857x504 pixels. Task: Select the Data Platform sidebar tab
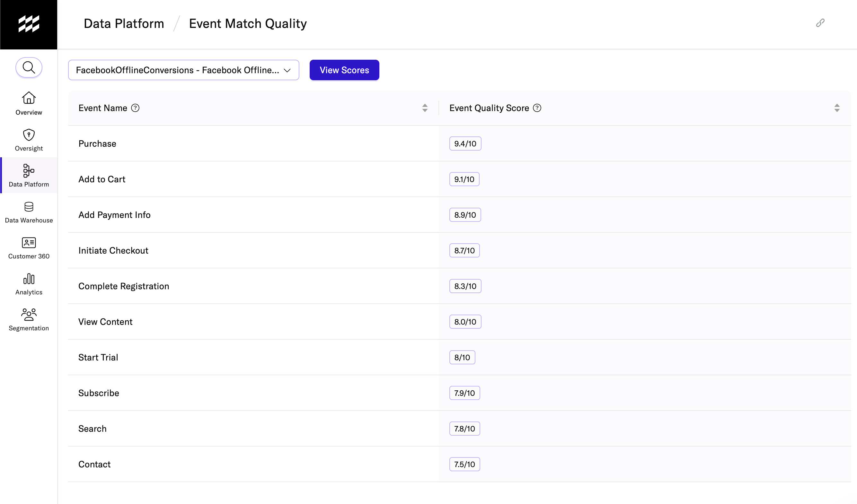click(x=29, y=175)
